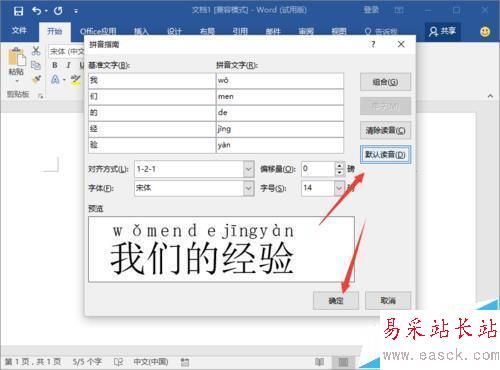Redo with the Repeat icon
This screenshot has height=370, width=500.
tap(58, 11)
